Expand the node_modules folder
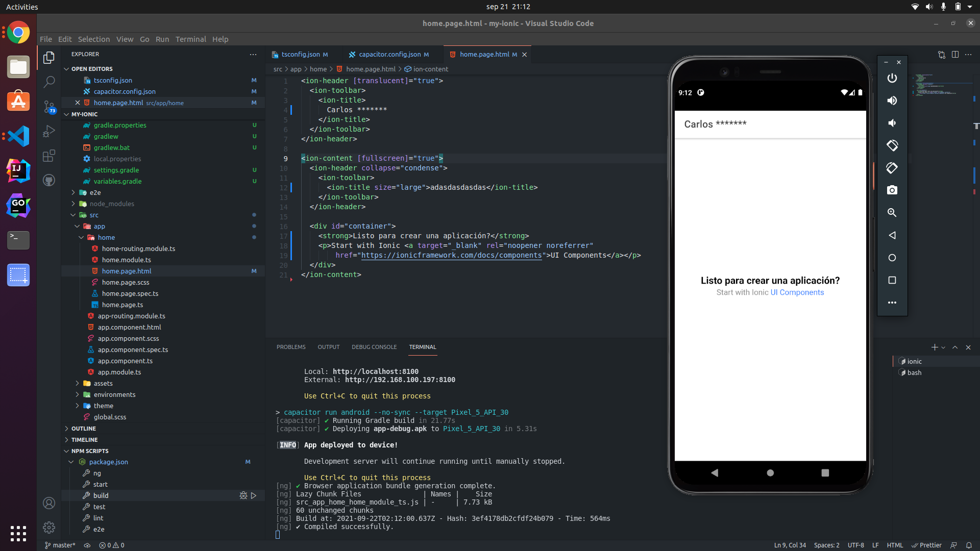 [x=163, y=204]
